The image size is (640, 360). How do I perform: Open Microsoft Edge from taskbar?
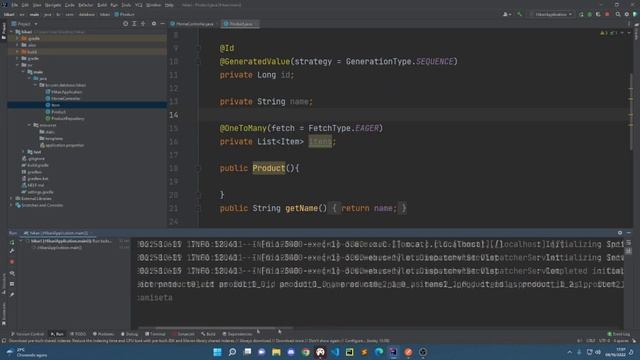379,352
